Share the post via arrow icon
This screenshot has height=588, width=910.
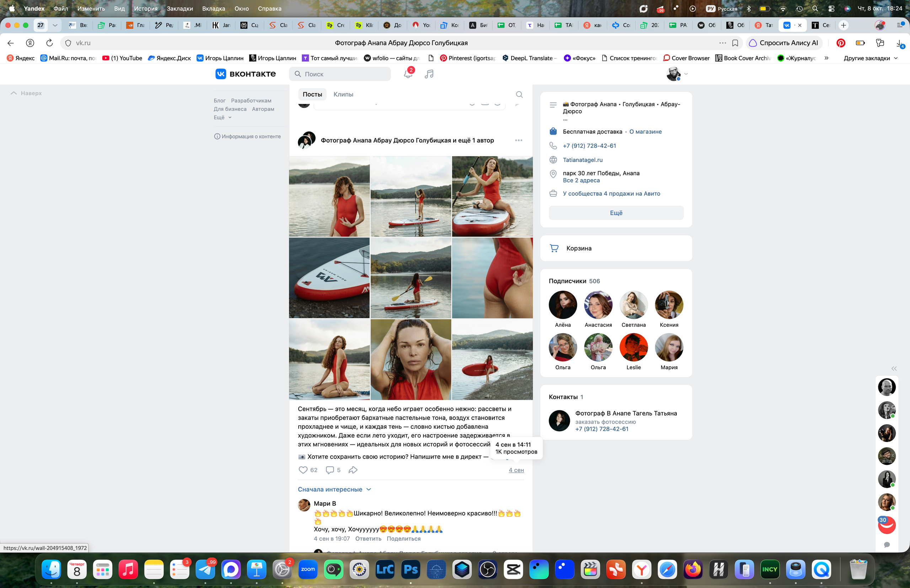pos(353,470)
